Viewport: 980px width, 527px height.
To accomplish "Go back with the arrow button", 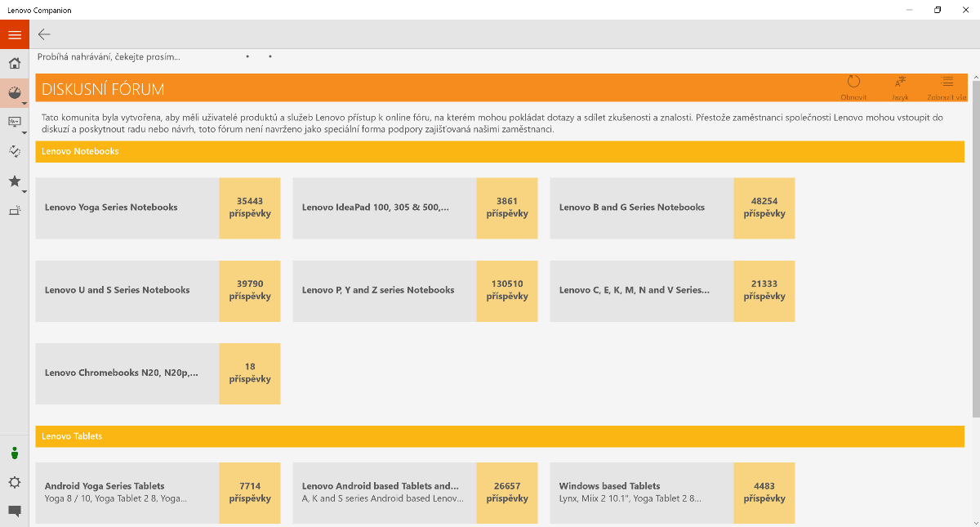I will [x=44, y=34].
